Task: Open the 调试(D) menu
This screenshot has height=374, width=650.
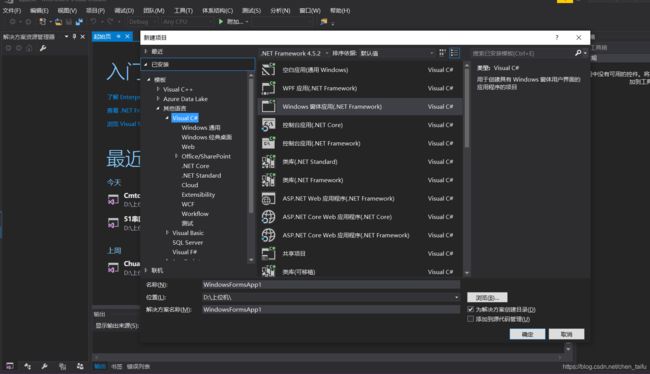Action: [x=124, y=10]
